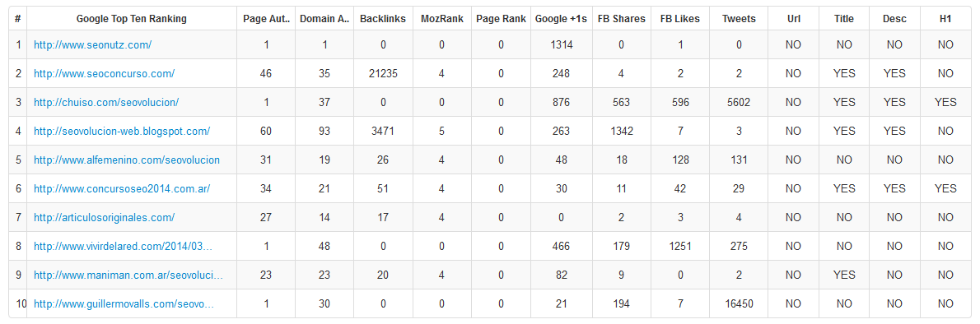Open the alfemenino.com/seovolucion link
The height and width of the screenshot is (324, 980).
pos(127,160)
